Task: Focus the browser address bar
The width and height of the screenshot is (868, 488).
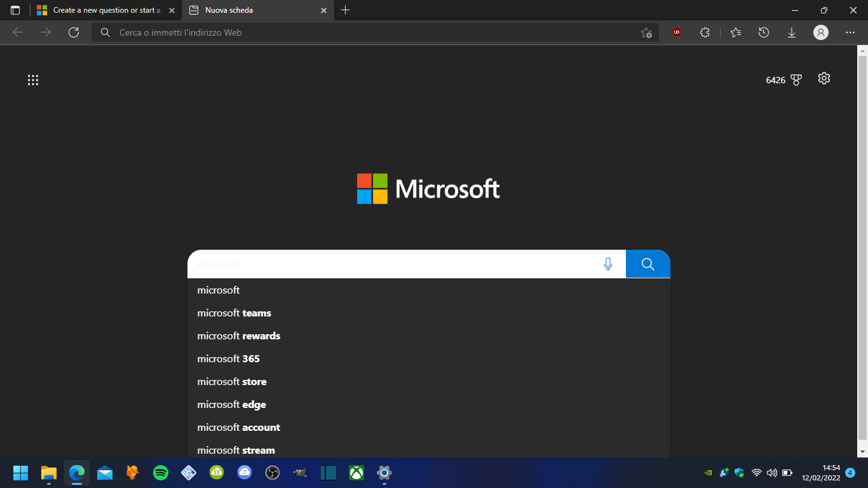Action: click(x=375, y=32)
